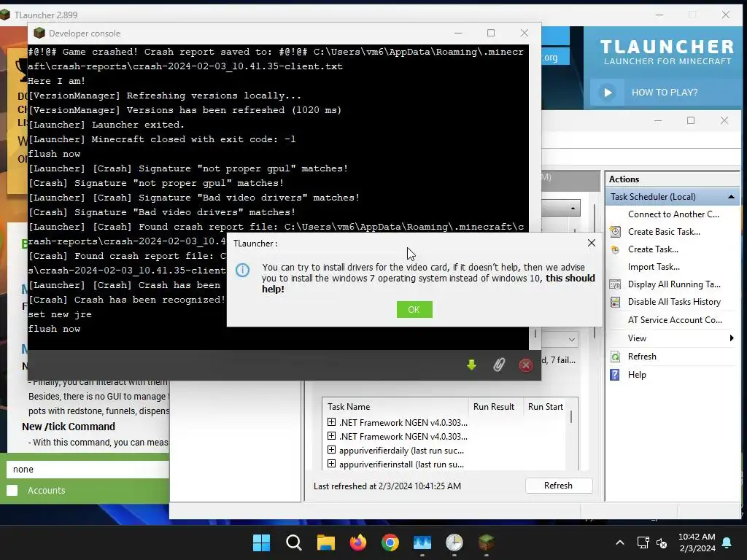Click the red cancel icon in console
The width and height of the screenshot is (747, 560).
pyautogui.click(x=525, y=365)
